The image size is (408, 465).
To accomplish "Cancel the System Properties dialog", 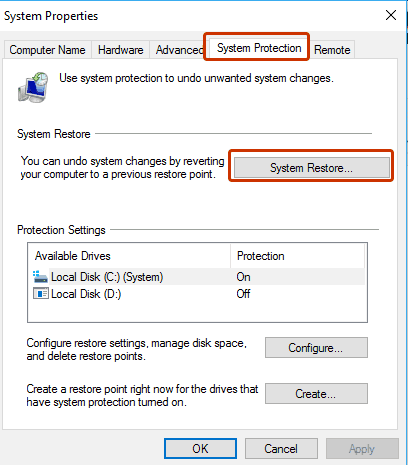I will pos(281,449).
